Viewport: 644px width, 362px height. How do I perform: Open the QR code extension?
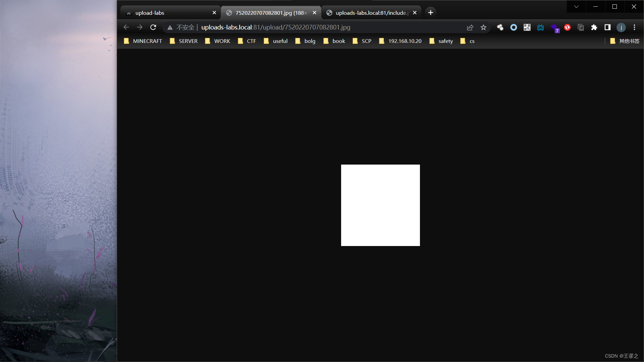point(527,27)
